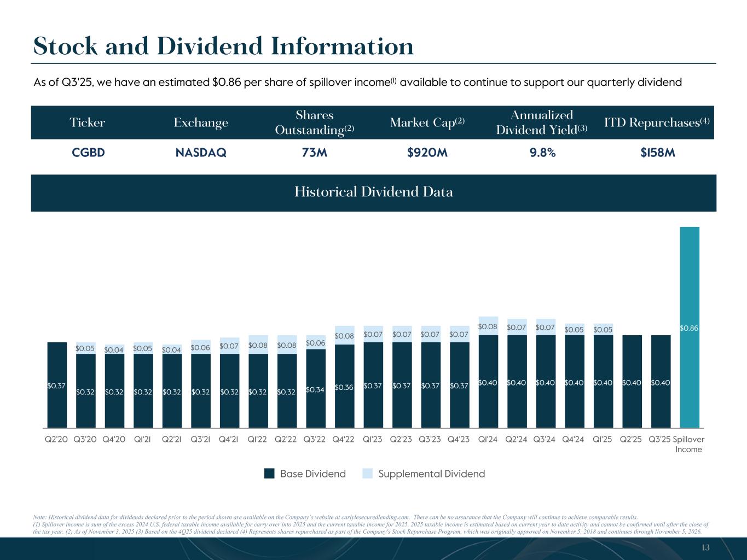Click the Supplemental Dividend legend color swatch
Screen dimensions: 747x560
point(368,474)
